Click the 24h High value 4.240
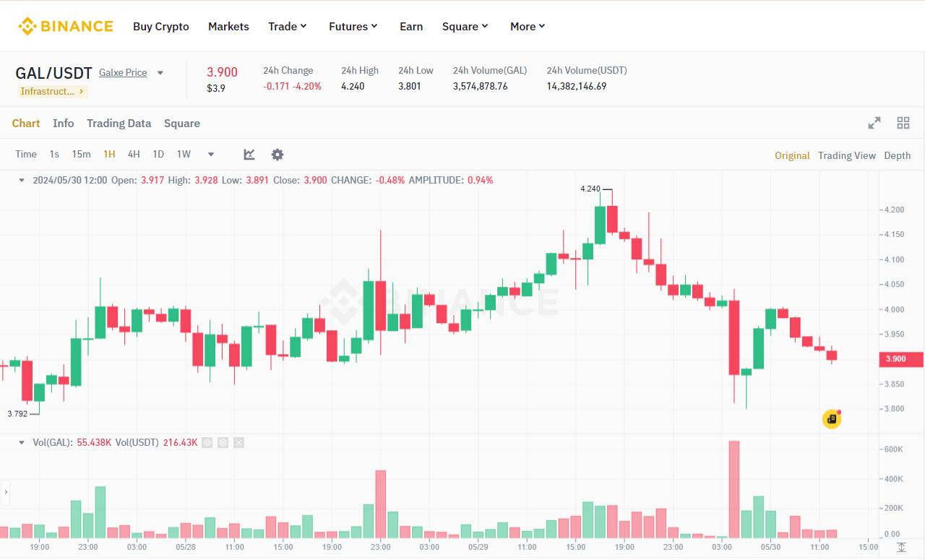 pyautogui.click(x=353, y=86)
